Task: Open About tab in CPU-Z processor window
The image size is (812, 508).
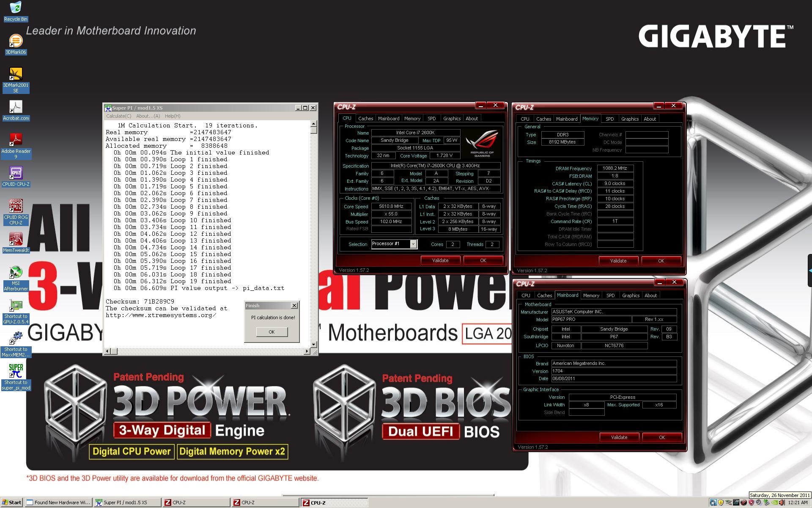Action: (x=472, y=119)
